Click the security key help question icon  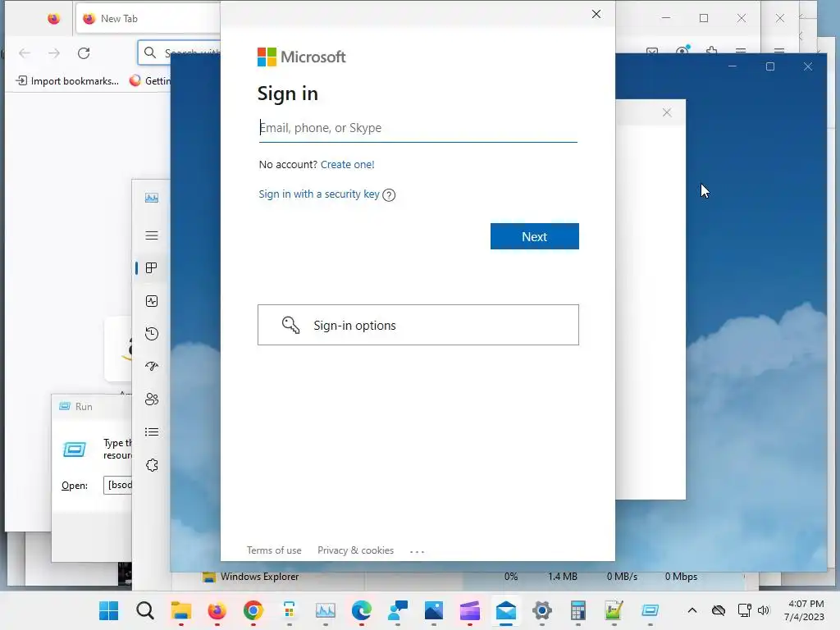389,195
